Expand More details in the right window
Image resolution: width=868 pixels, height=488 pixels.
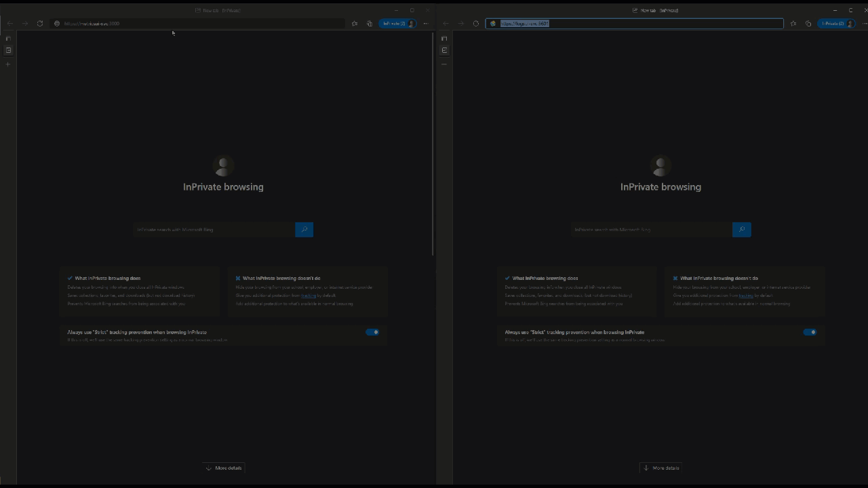[x=661, y=468]
